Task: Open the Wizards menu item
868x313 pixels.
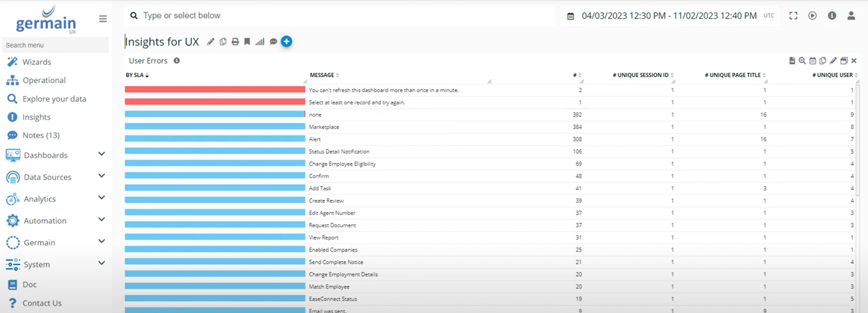Action: coord(37,62)
